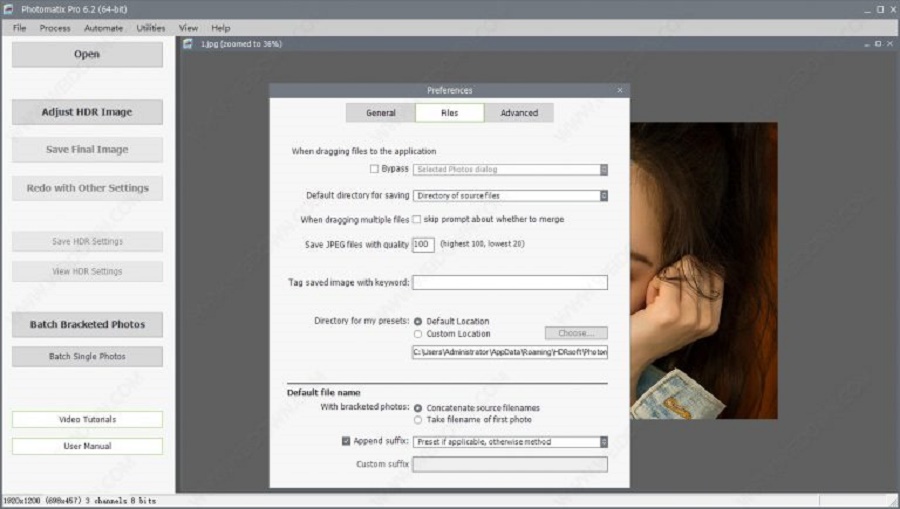This screenshot has height=509, width=900.
Task: Uncheck the Append suffix checkbox
Action: click(x=346, y=441)
